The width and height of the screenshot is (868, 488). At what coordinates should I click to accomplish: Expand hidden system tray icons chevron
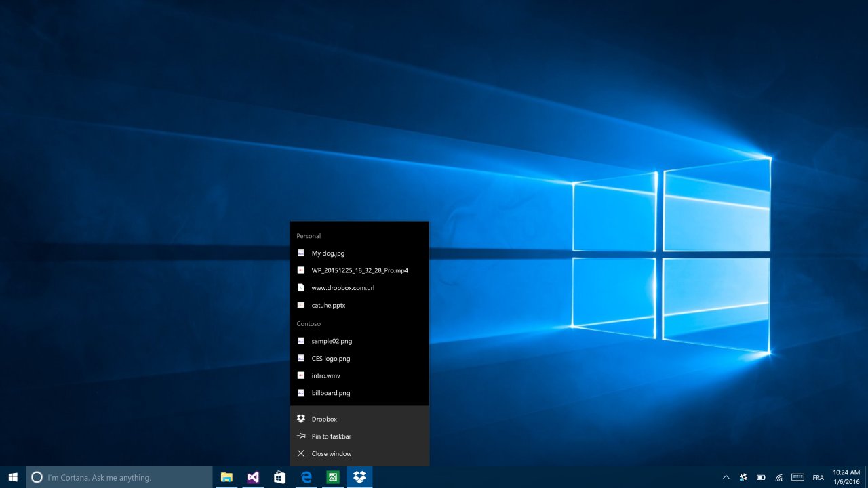pyautogui.click(x=726, y=477)
